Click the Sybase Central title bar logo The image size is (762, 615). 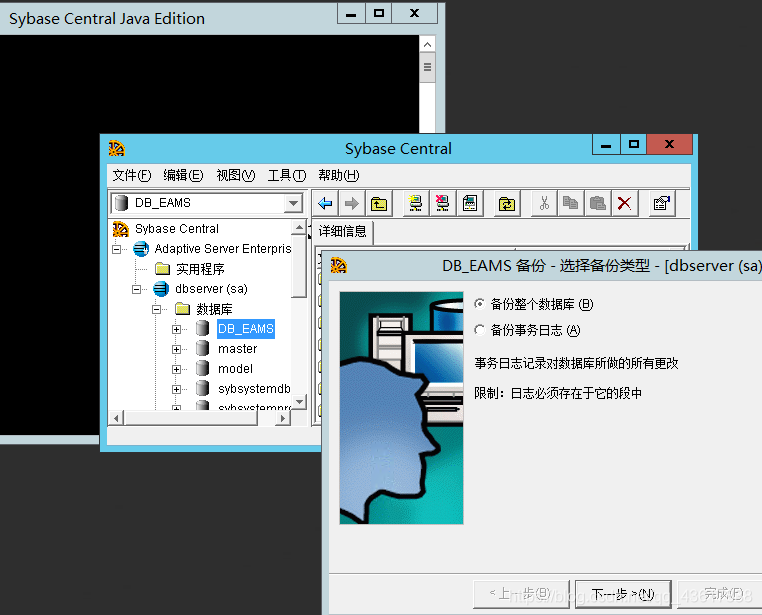click(x=117, y=148)
